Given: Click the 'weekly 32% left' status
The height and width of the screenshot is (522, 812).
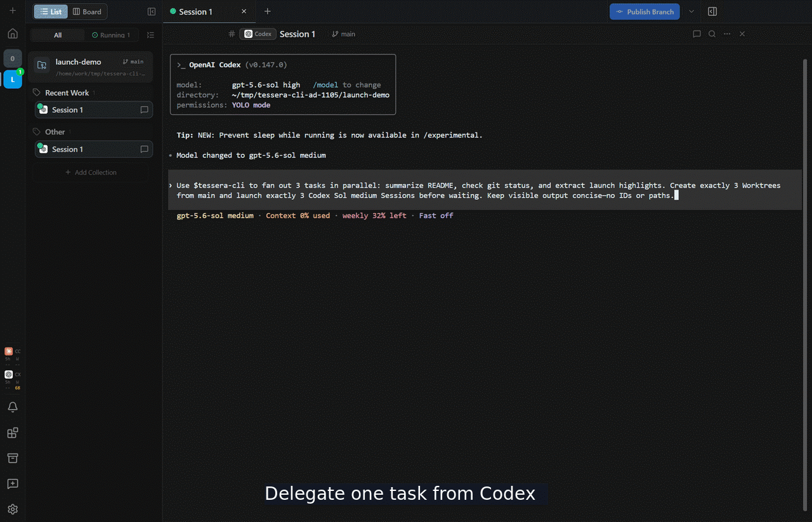Looking at the screenshot, I should pos(374,216).
